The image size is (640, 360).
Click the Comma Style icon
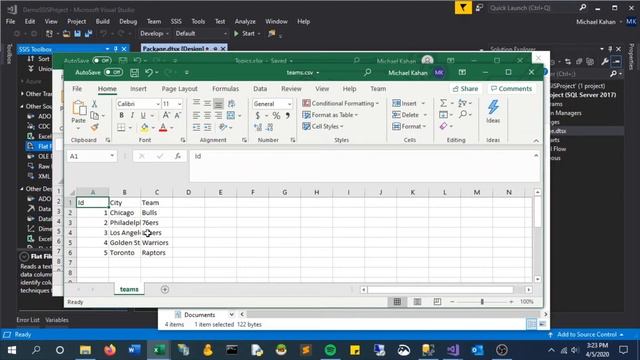click(x=288, y=116)
